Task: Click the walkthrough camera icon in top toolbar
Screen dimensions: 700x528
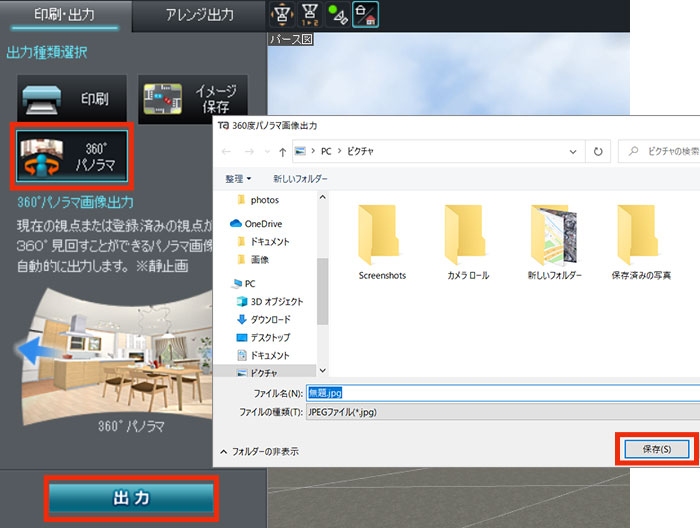Action: coord(283,15)
